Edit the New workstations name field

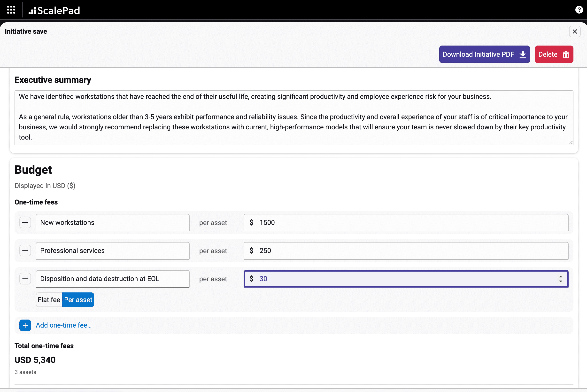tap(112, 222)
